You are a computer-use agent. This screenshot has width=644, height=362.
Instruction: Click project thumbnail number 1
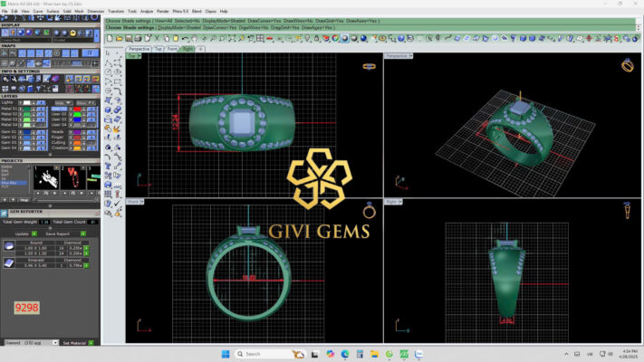point(45,176)
